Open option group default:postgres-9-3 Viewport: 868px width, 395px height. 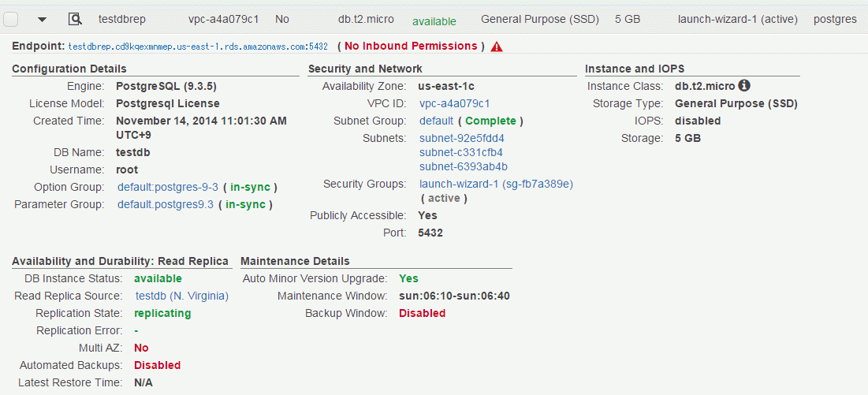[x=168, y=187]
